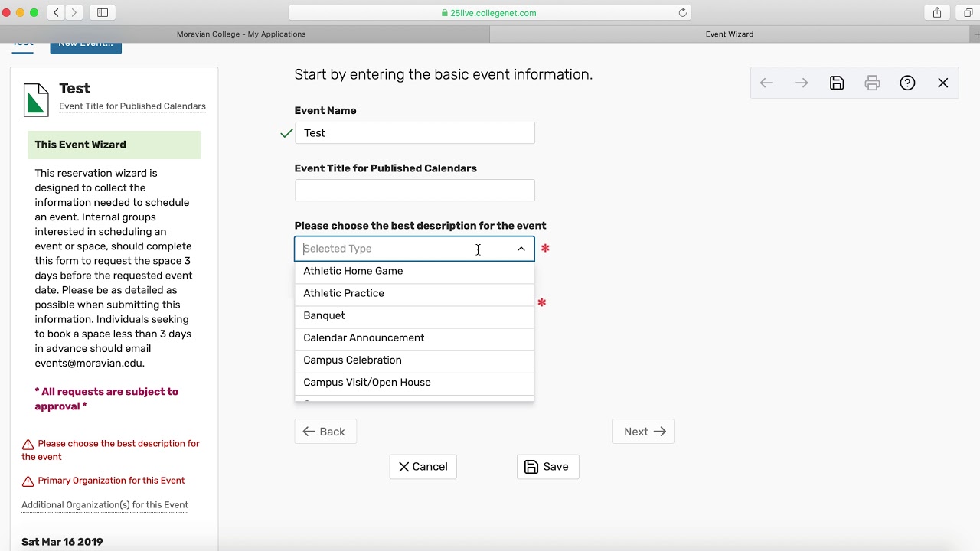Click the Back button

[x=325, y=432]
